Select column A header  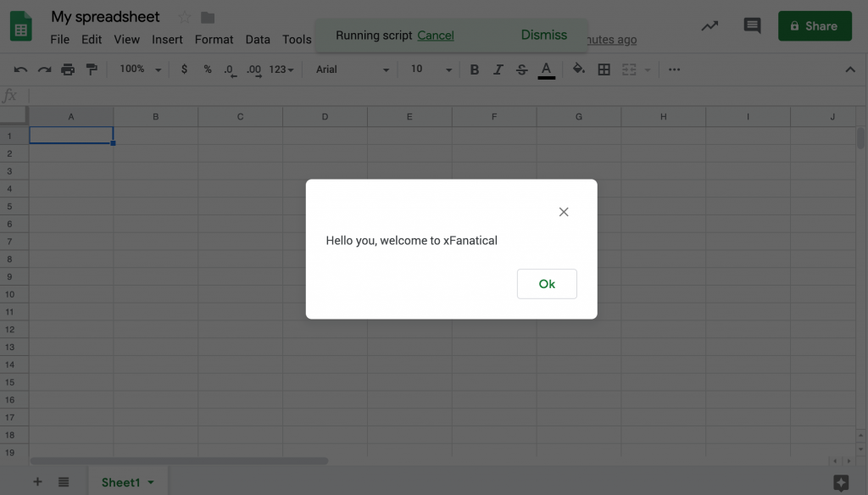coord(71,116)
